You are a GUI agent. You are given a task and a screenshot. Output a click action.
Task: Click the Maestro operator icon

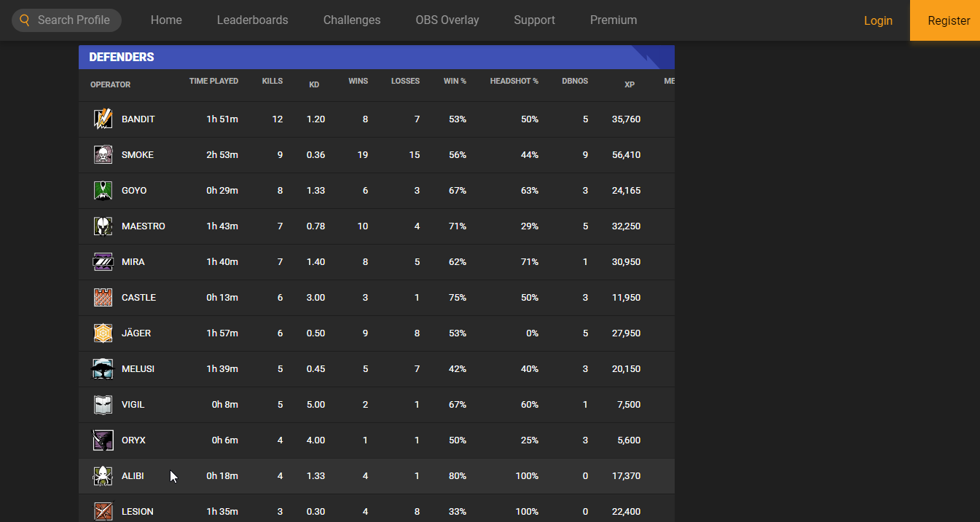coord(103,226)
